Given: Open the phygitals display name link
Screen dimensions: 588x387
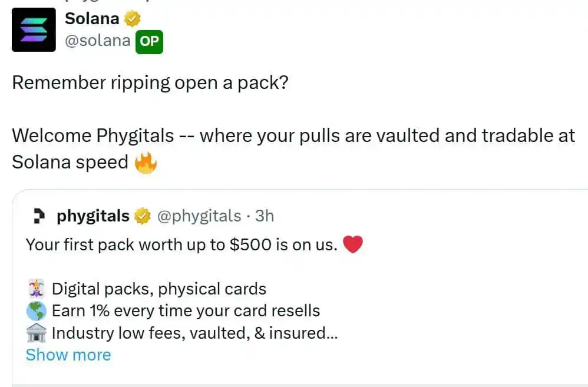Looking at the screenshot, I should [x=93, y=216].
